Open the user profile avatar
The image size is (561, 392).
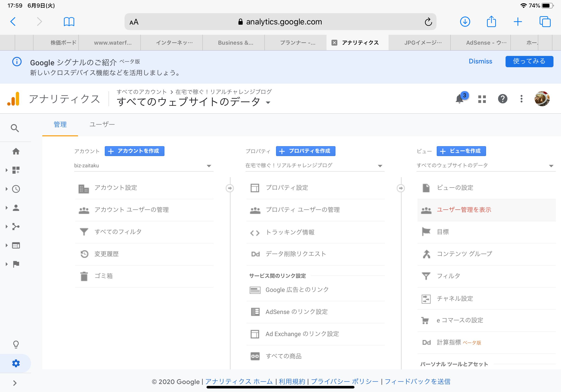[542, 99]
